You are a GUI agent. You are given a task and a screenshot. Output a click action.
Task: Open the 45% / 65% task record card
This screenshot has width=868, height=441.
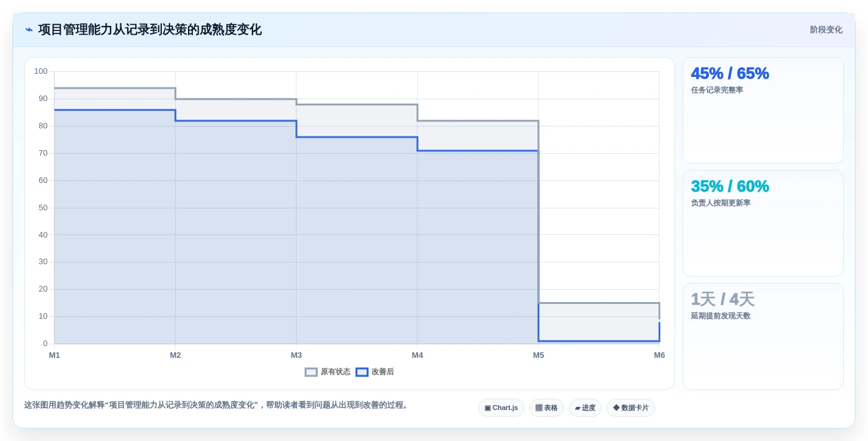pos(763,110)
